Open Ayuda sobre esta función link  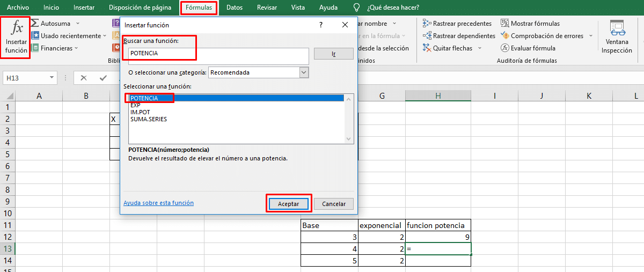158,203
